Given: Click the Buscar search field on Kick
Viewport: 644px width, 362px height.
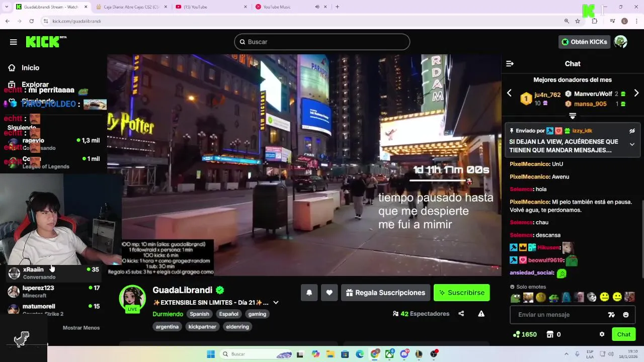Looking at the screenshot, I should [x=322, y=42].
